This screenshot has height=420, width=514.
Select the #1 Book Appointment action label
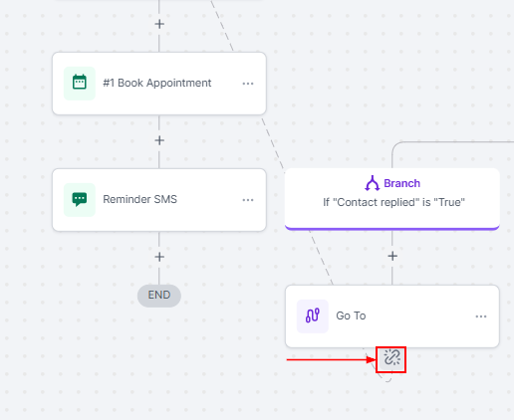(x=157, y=83)
